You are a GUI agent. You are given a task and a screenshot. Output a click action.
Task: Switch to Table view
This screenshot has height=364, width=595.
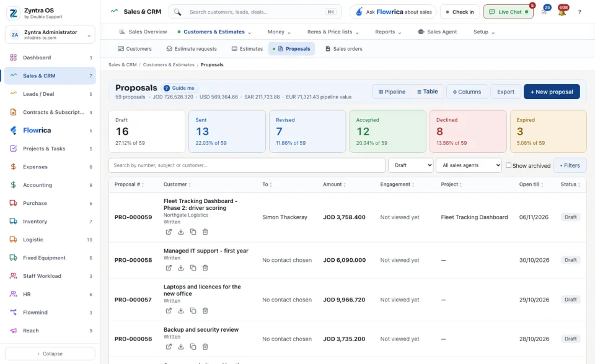[x=427, y=92]
